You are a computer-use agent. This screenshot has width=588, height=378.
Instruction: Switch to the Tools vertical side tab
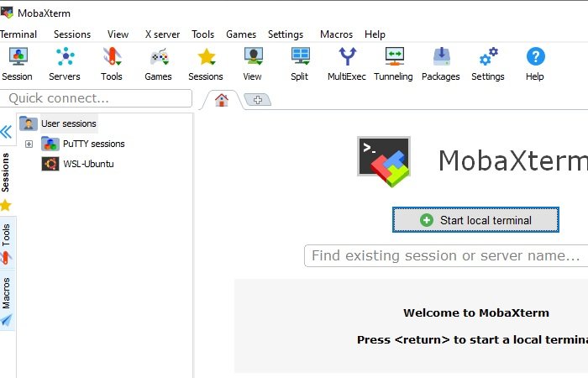[x=6, y=243]
